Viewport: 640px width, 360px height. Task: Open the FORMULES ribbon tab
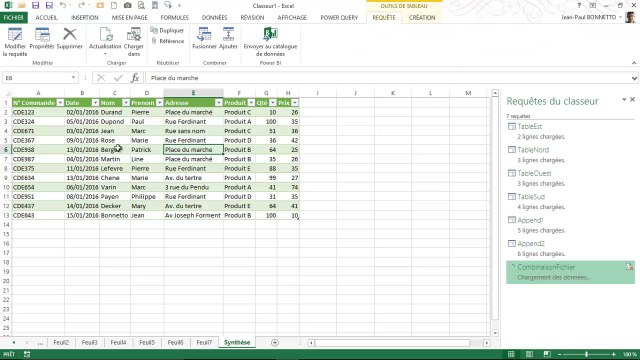175,18
